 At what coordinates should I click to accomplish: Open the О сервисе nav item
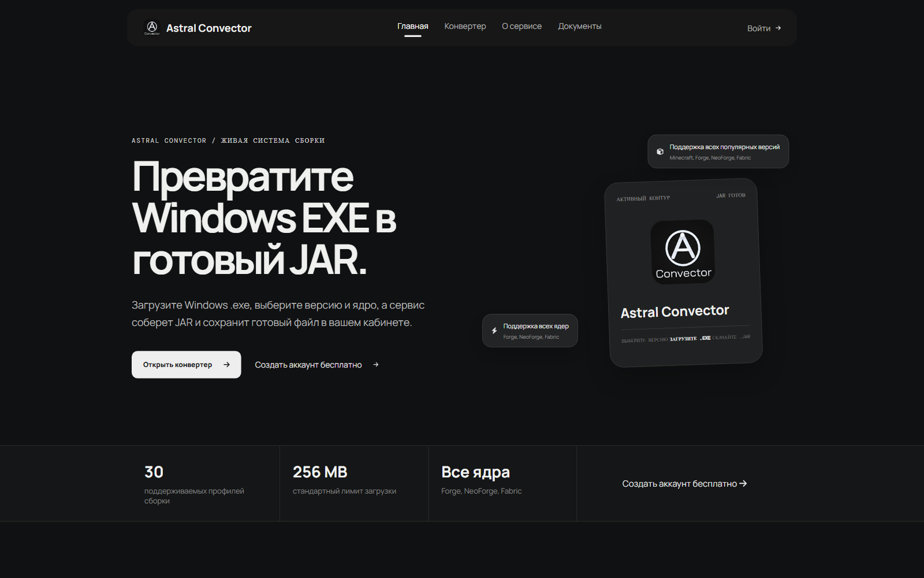click(x=522, y=27)
